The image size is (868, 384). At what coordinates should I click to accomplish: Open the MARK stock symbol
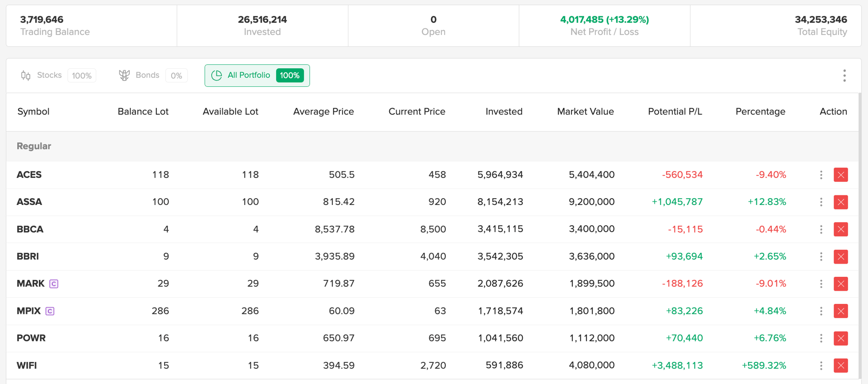[31, 284]
